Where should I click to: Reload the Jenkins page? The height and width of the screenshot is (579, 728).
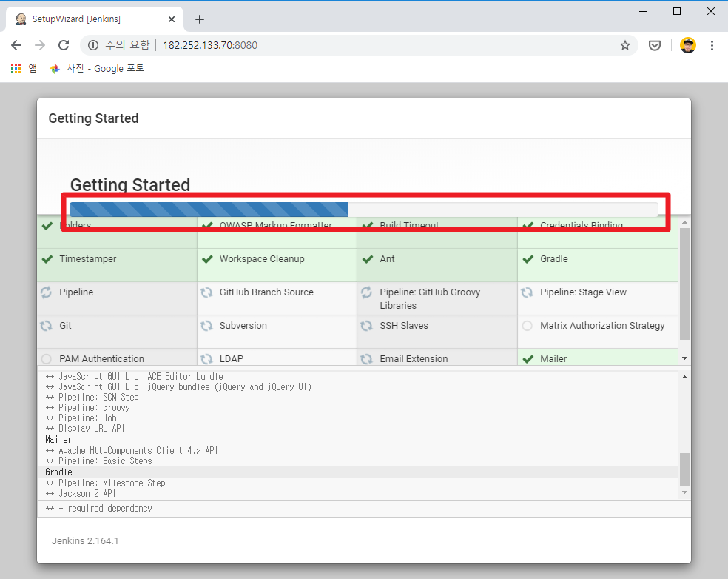pos(64,45)
